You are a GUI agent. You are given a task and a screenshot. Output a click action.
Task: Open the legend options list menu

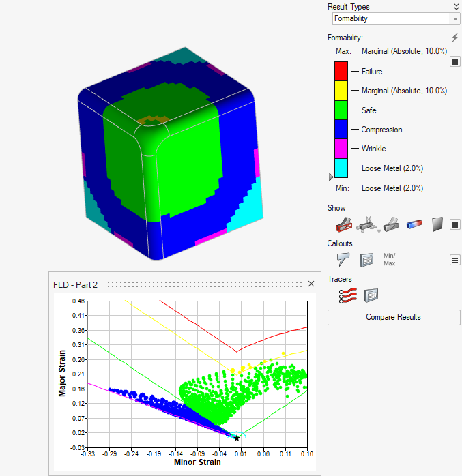[454, 62]
